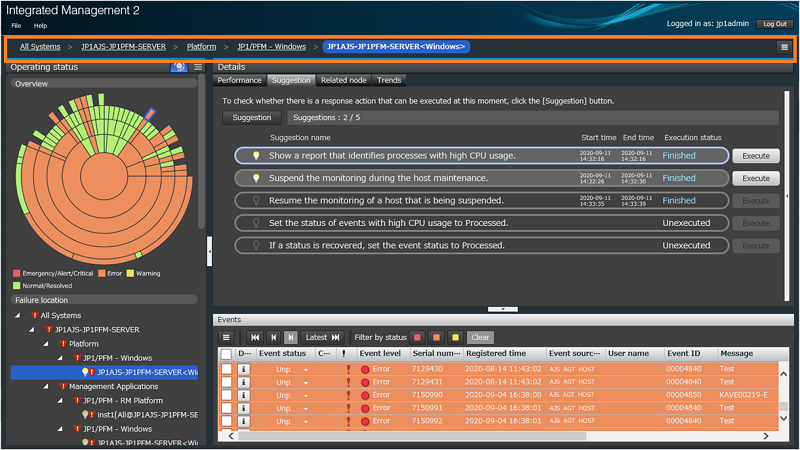Click lightbulb icon of Set events Processed suggestion
Viewport: 800px width, 450px height.
pos(256,223)
